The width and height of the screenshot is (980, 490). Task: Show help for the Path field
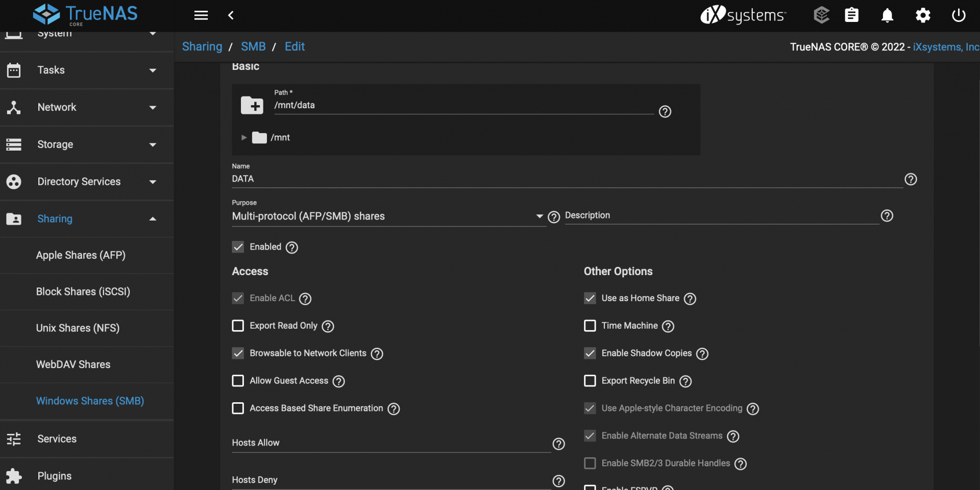pyautogui.click(x=665, y=111)
